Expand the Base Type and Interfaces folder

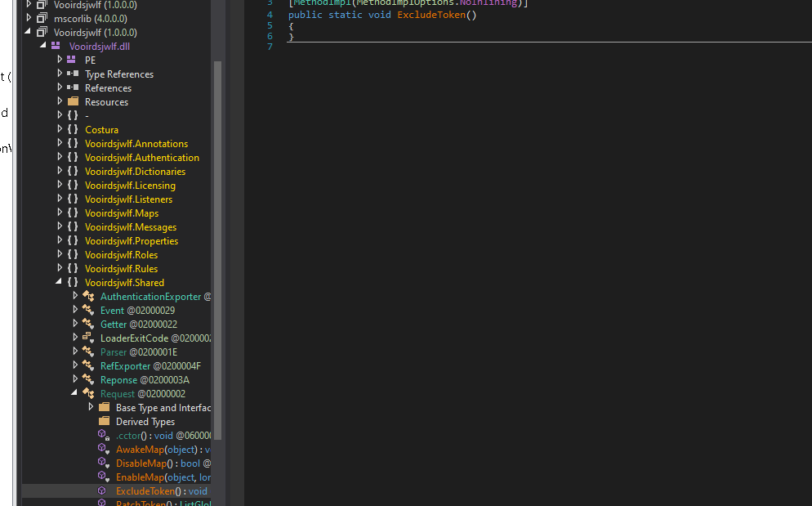coord(91,407)
